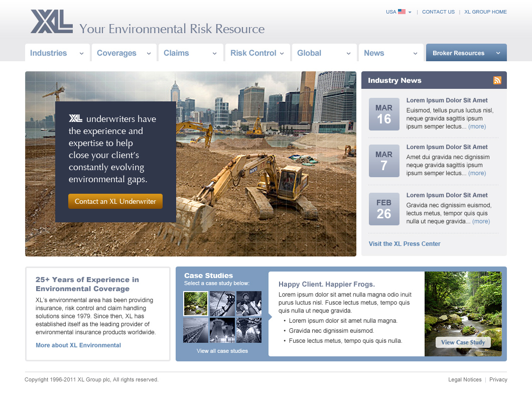Visit the XL Press Center link
This screenshot has width=532, height=395.
405,243
